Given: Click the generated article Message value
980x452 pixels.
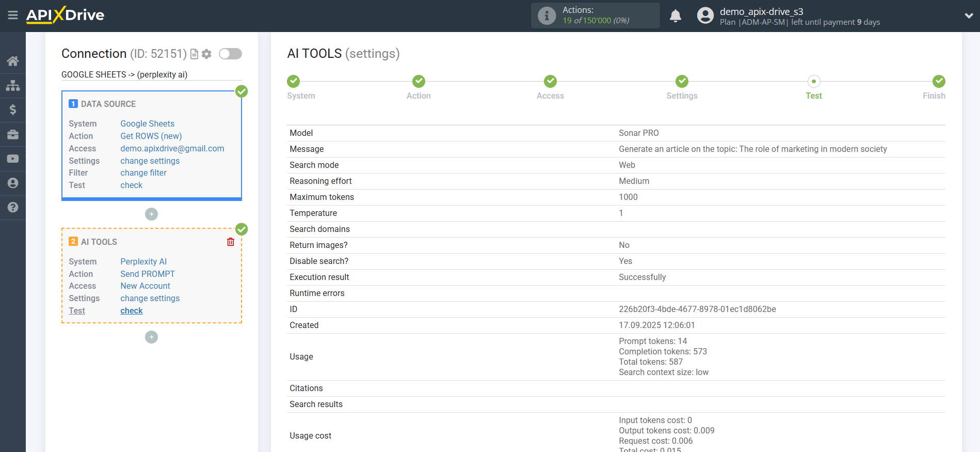Looking at the screenshot, I should click(x=752, y=149).
